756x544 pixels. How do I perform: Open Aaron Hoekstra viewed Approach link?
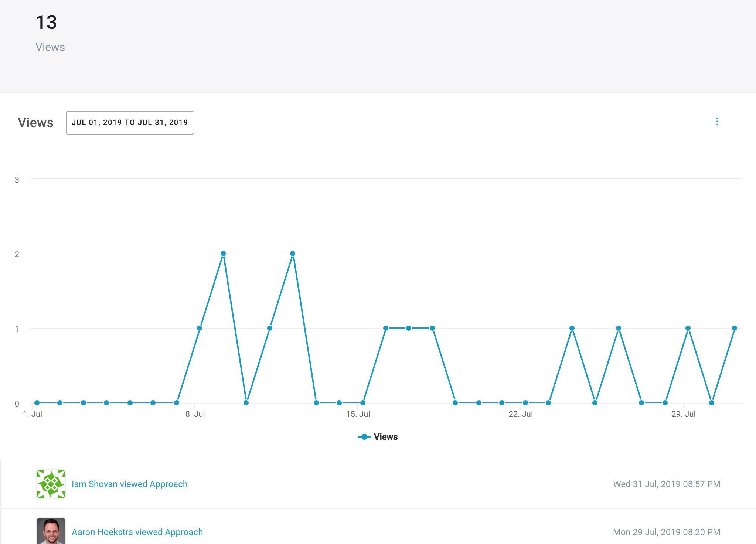[x=137, y=532]
